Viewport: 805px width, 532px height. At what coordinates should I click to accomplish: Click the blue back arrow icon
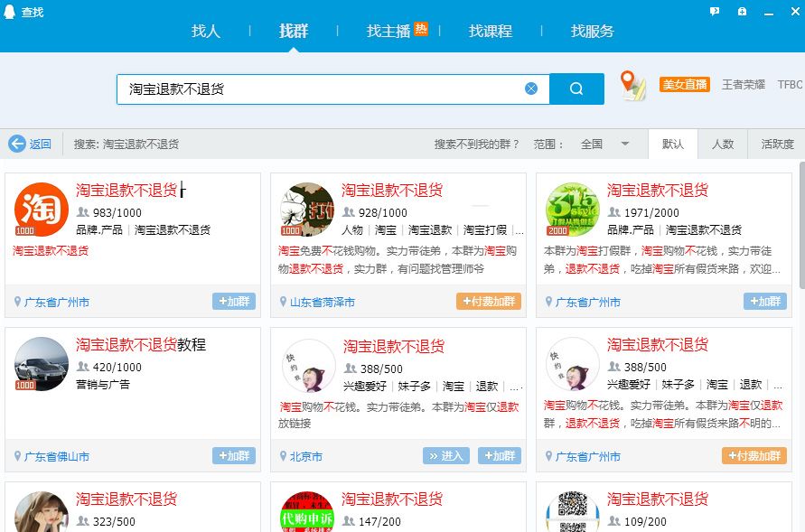[17, 144]
